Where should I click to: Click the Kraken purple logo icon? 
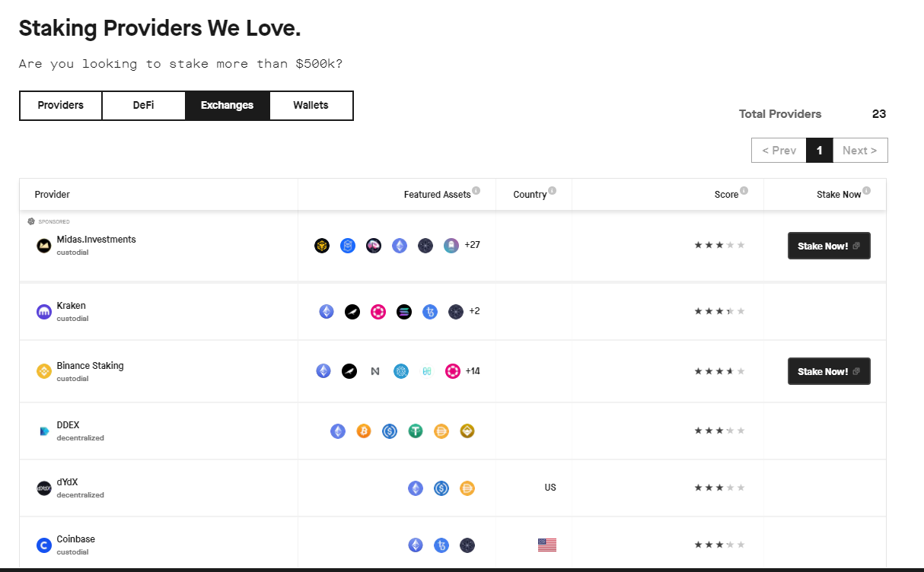(x=44, y=312)
